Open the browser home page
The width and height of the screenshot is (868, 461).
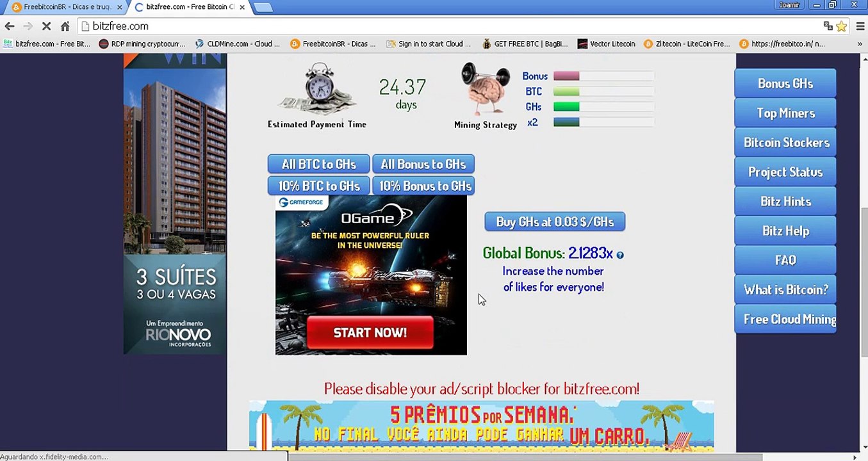65,26
